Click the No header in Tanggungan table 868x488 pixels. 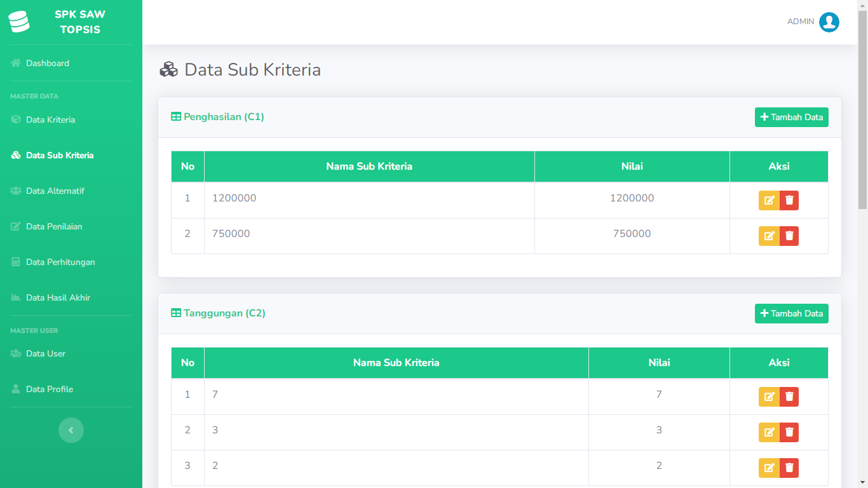tap(187, 363)
